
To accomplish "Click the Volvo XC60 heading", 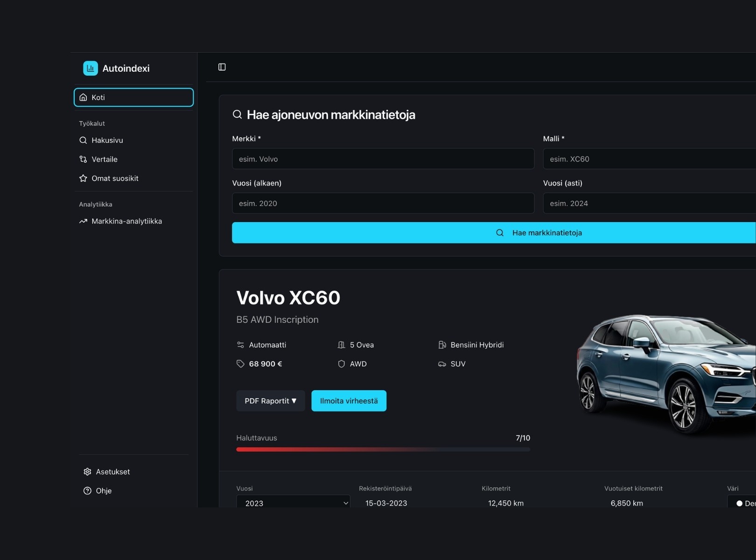I will [x=288, y=298].
